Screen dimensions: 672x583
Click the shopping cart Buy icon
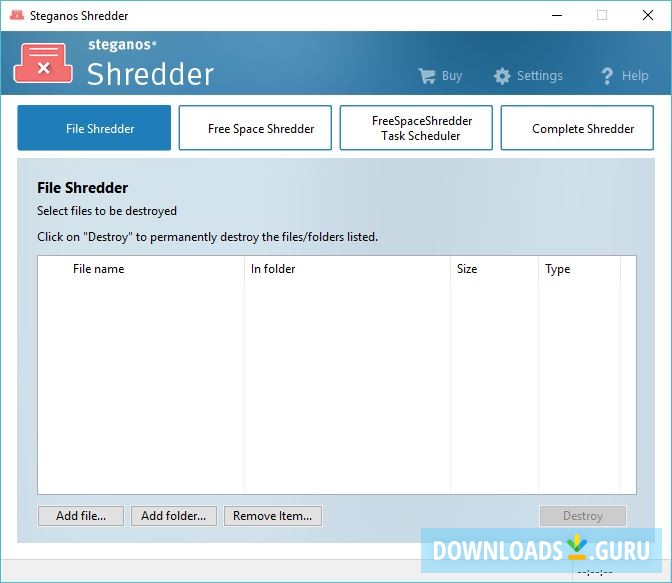coord(427,76)
